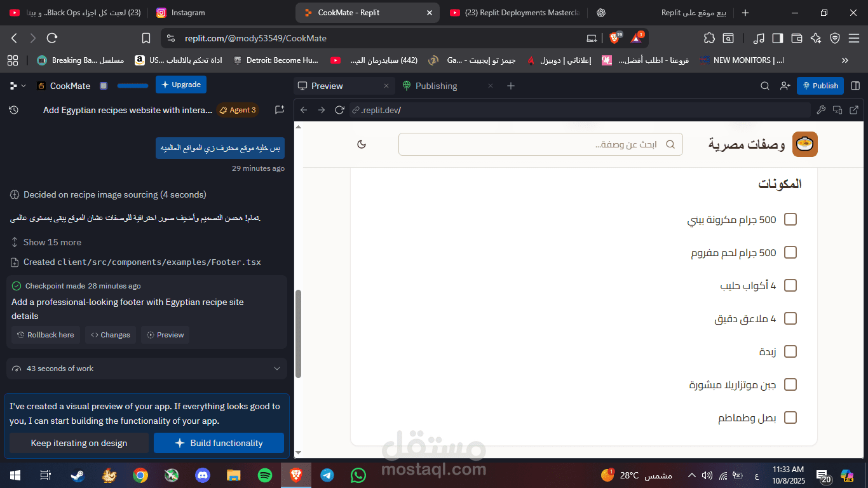This screenshot has width=868, height=488.
Task: Add a new Replit workspace tab
Action: pos(511,86)
